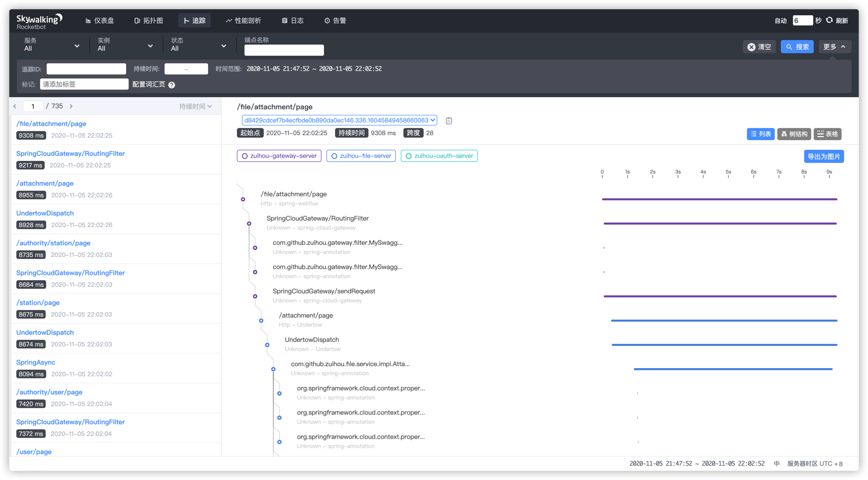This screenshot has height=480, width=868.
Task: Select /attachment/page trace in list
Action: point(116,189)
